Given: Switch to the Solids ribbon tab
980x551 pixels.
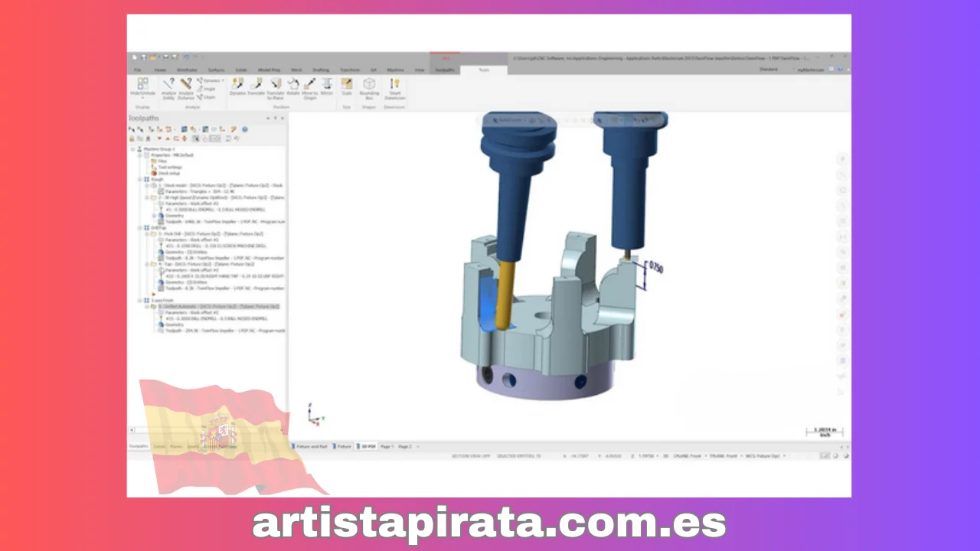Looking at the screenshot, I should (241, 70).
